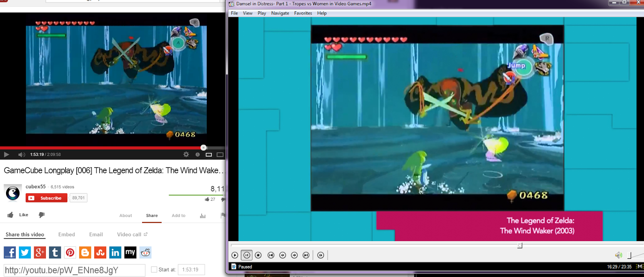Image resolution: width=644 pixels, height=277 pixels.
Task: Open YouTube player settings gear
Action: (x=186, y=154)
